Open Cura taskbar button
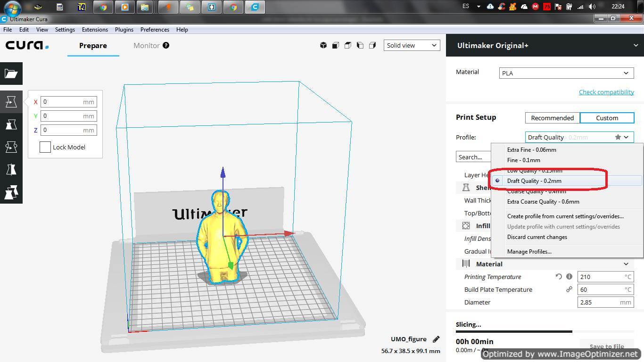This screenshot has width=644, height=362. click(x=255, y=7)
